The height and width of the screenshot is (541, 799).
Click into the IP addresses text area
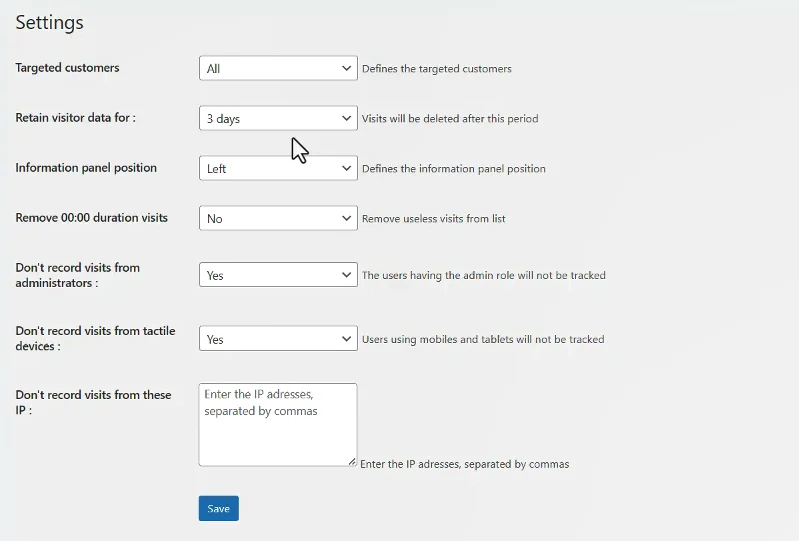(x=278, y=425)
